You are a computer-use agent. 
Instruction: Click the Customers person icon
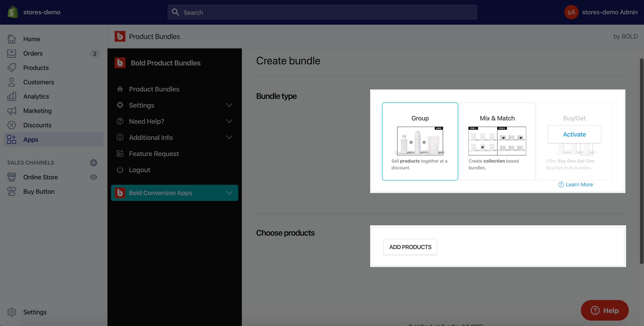[x=11, y=82]
